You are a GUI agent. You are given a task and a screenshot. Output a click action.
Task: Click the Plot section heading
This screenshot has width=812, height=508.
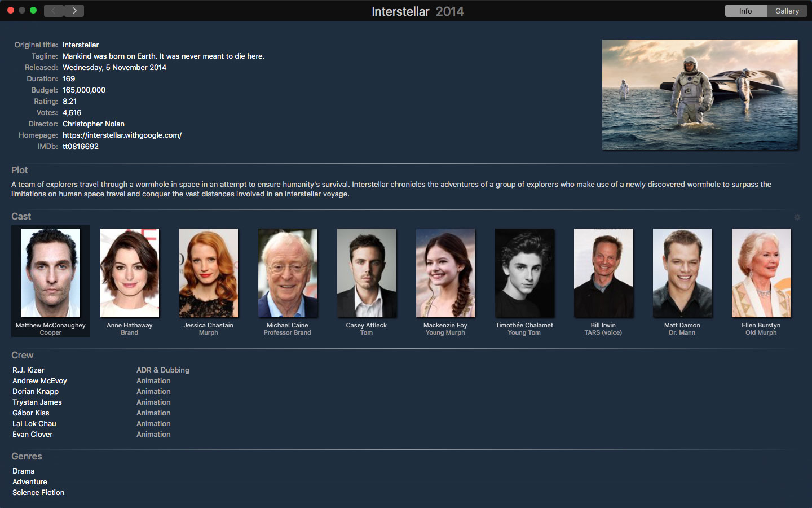(x=20, y=170)
